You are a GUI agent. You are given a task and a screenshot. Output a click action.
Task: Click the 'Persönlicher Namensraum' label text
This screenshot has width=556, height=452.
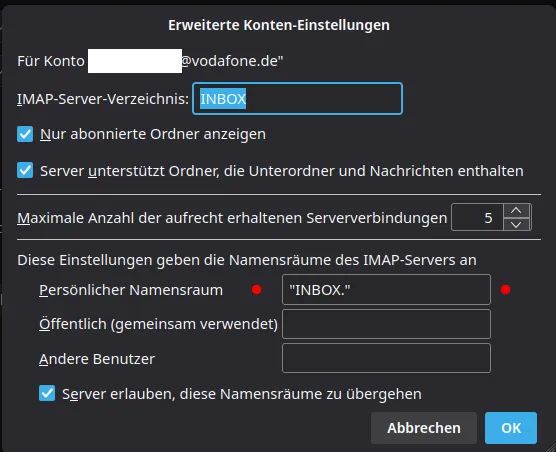pos(131,290)
